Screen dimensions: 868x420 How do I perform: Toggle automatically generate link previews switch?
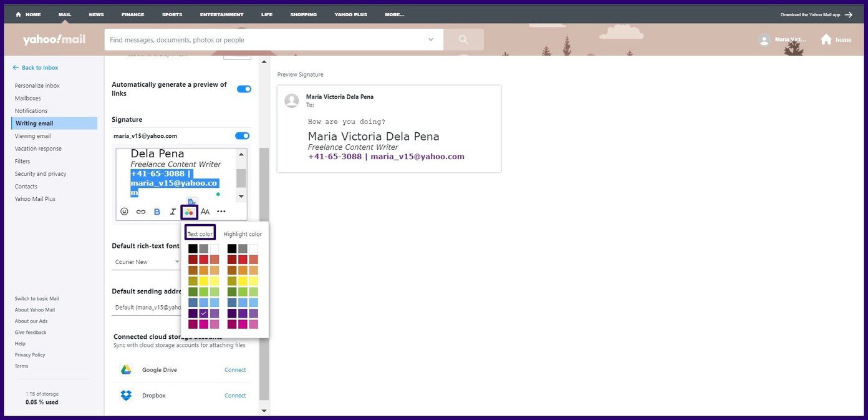click(x=244, y=89)
